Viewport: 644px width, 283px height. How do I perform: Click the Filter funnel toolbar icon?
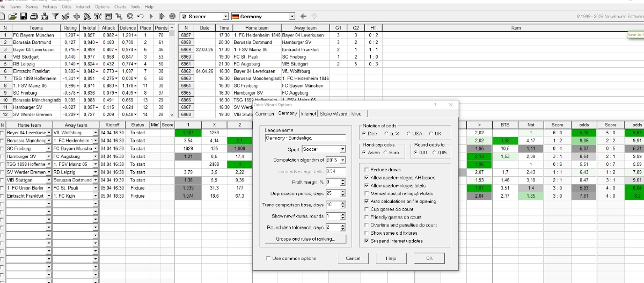[56, 17]
